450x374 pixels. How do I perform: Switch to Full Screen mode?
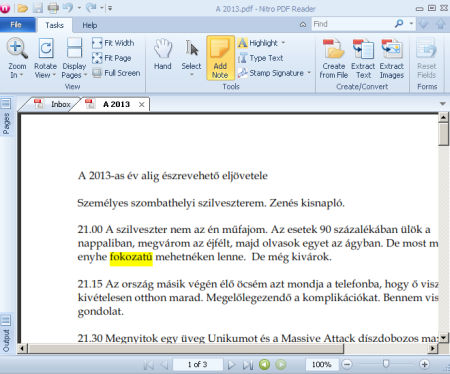pyautogui.click(x=116, y=73)
